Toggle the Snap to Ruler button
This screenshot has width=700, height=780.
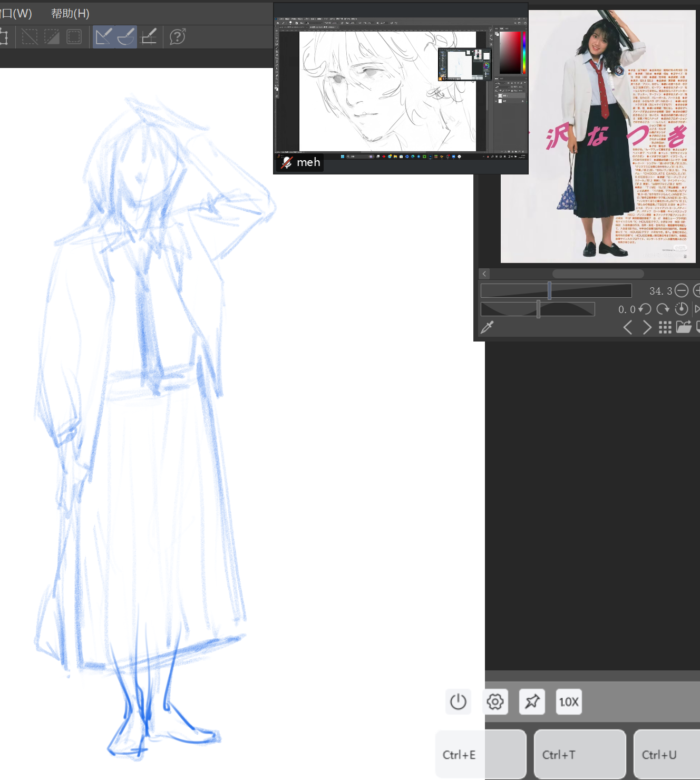coord(104,37)
